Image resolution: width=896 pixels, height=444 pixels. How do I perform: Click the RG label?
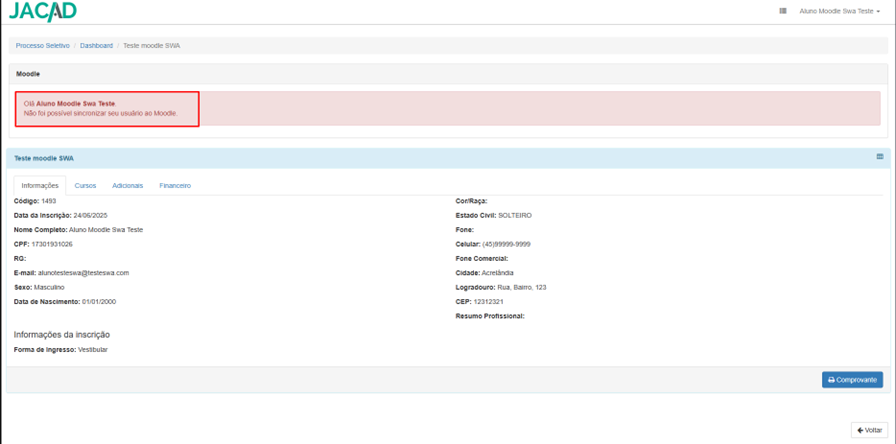click(19, 258)
